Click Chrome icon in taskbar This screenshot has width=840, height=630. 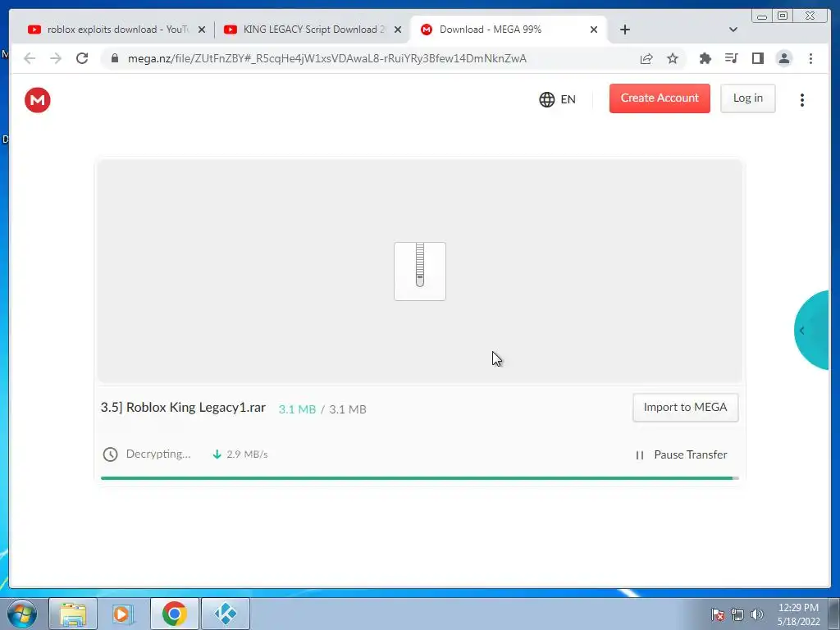pyautogui.click(x=174, y=614)
